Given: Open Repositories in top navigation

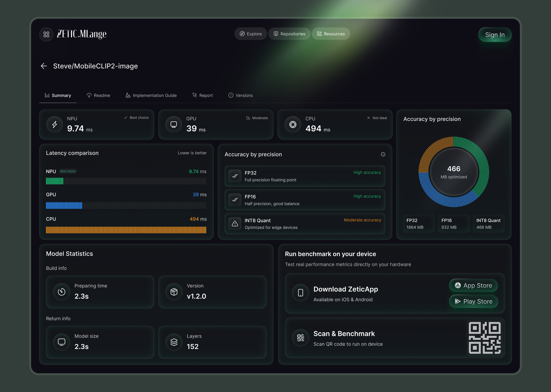Looking at the screenshot, I should [290, 34].
